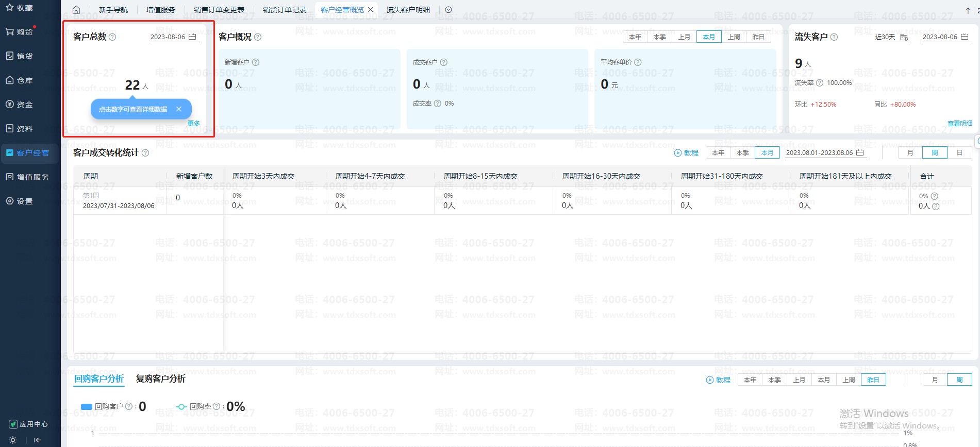
Task: Open date range picker 2023.08.01-2023.08.06
Action: coord(825,153)
